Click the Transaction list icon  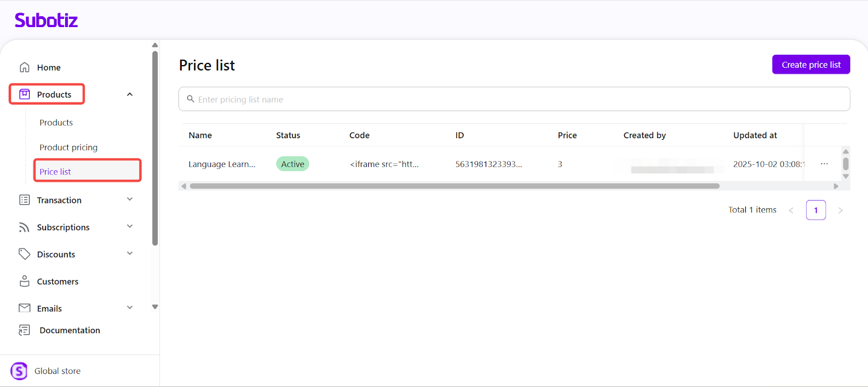[24, 200]
